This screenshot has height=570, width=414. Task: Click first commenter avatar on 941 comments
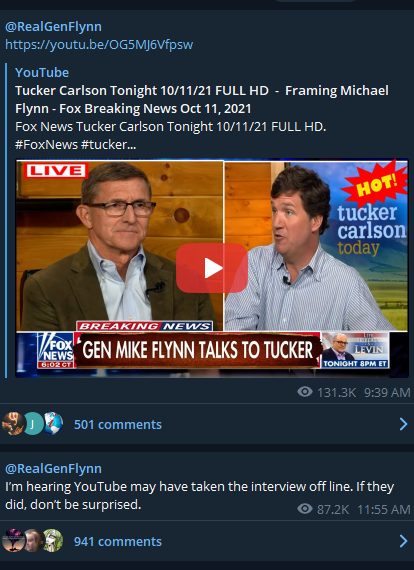click(x=13, y=541)
